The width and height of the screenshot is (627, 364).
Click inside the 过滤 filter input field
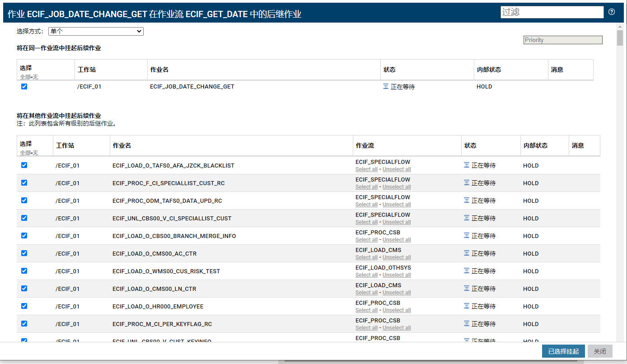[x=552, y=12]
